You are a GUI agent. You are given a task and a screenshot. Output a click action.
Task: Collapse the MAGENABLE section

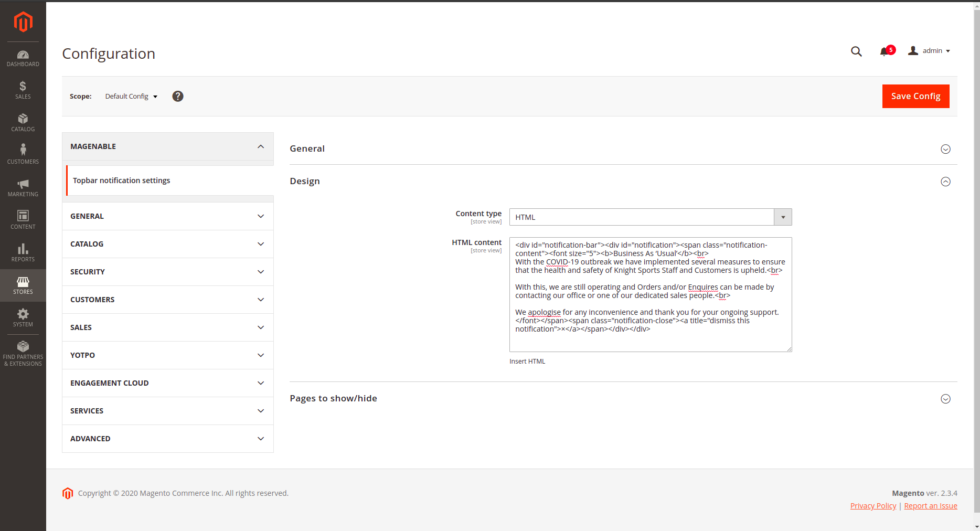[168, 146]
